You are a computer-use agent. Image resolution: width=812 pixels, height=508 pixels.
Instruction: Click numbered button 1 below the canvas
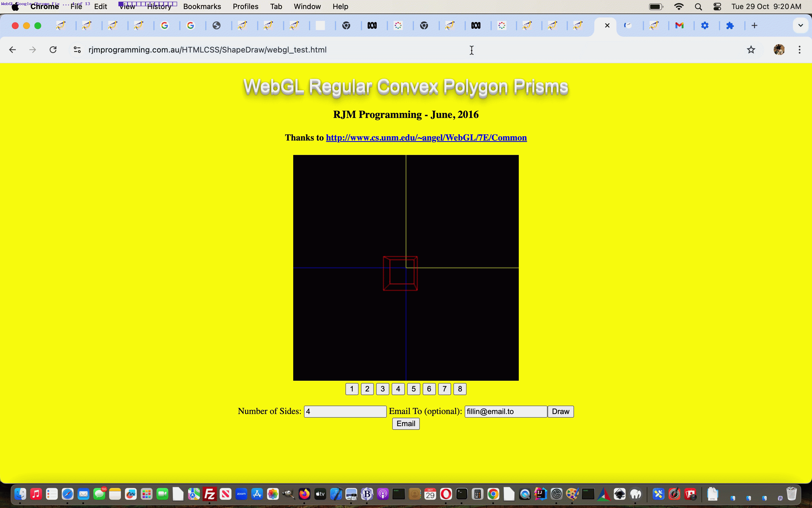(352, 389)
